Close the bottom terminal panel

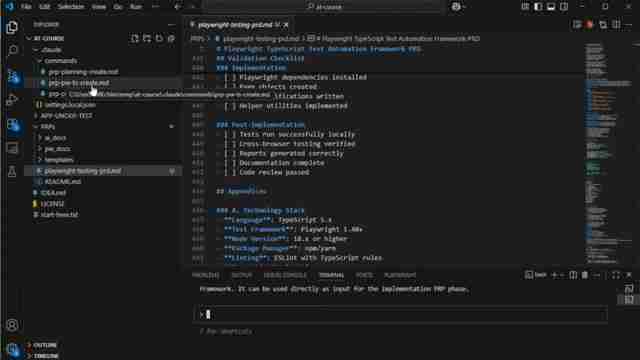tap(629, 275)
